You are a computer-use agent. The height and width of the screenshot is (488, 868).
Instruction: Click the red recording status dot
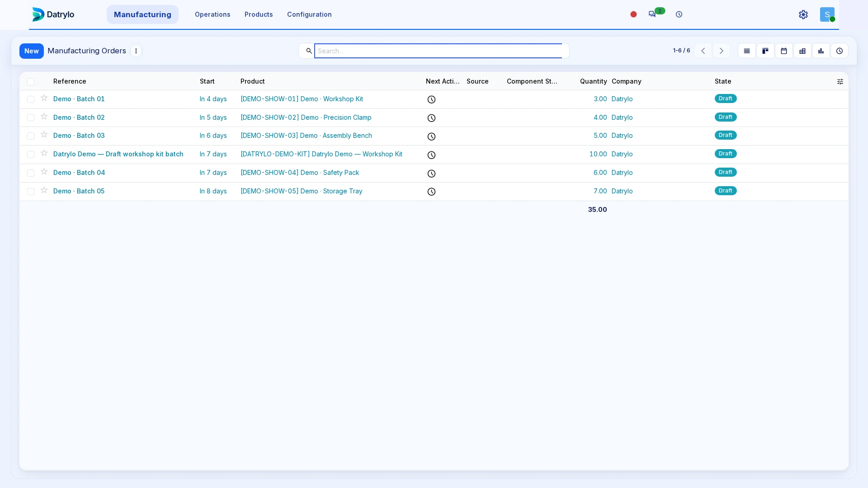pyautogui.click(x=633, y=14)
